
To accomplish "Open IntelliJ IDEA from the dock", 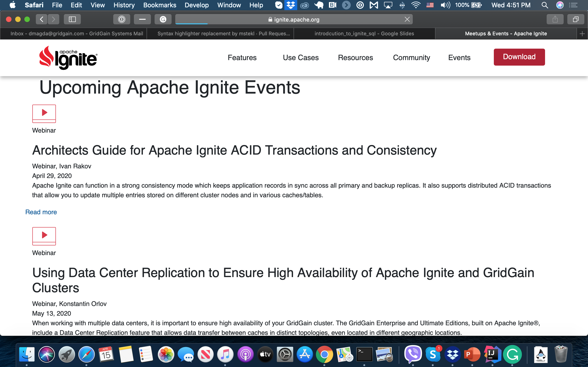I will point(492,354).
